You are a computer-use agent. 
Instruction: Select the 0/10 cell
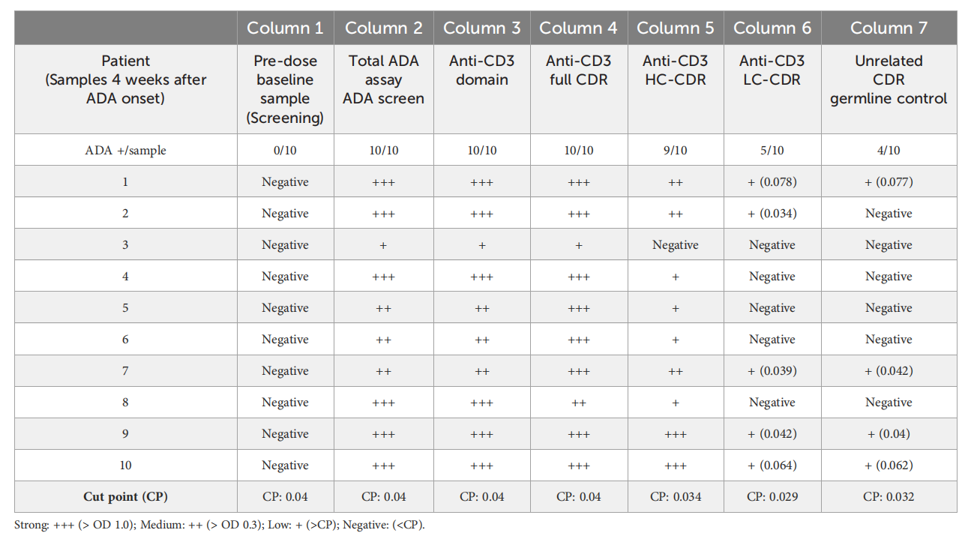tap(285, 150)
